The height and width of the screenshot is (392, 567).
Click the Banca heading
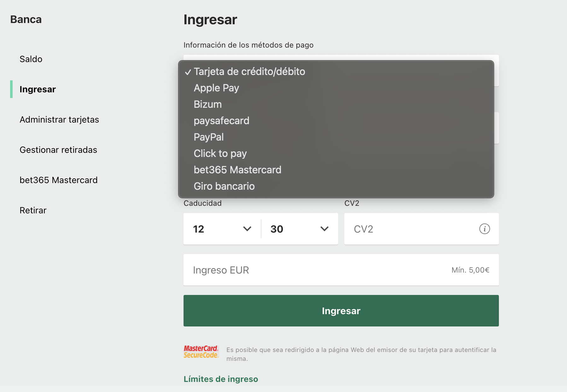[x=26, y=19]
